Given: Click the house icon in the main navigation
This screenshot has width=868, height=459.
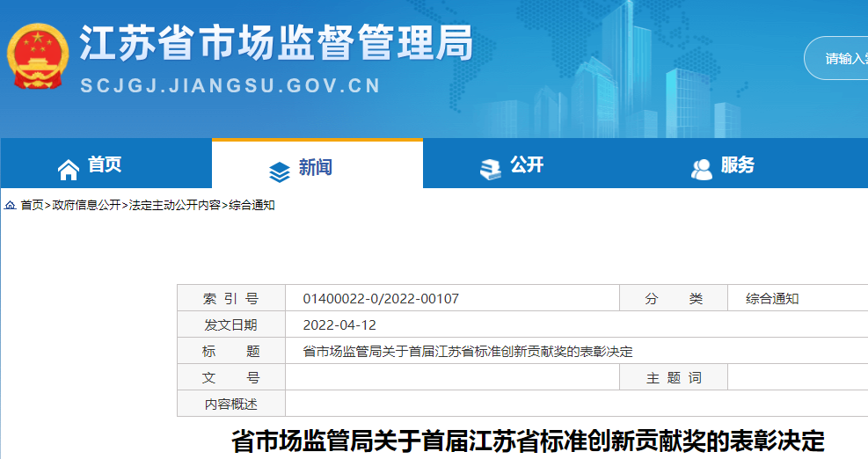Looking at the screenshot, I should pyautogui.click(x=68, y=167).
